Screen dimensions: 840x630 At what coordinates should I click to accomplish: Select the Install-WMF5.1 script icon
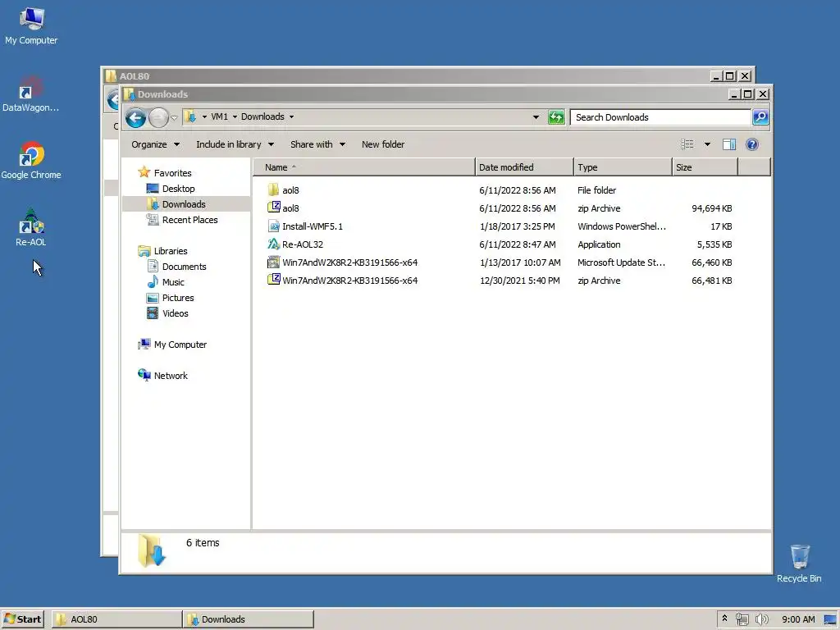tap(274, 226)
